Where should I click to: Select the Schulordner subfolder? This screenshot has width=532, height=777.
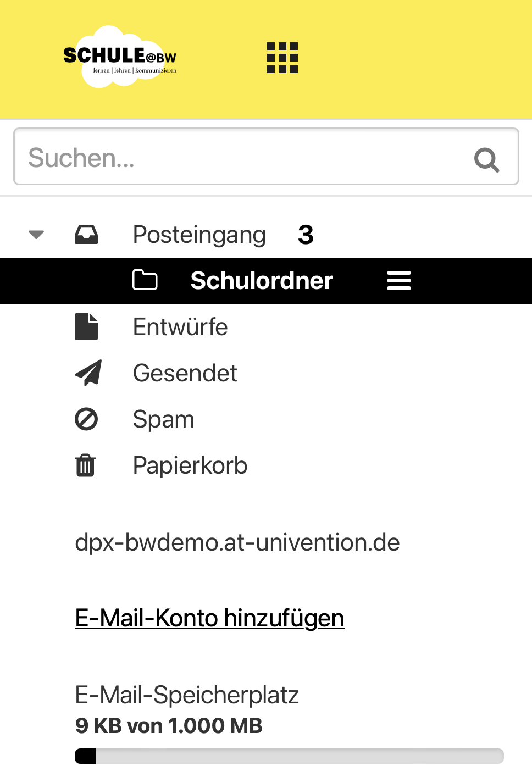(x=262, y=281)
